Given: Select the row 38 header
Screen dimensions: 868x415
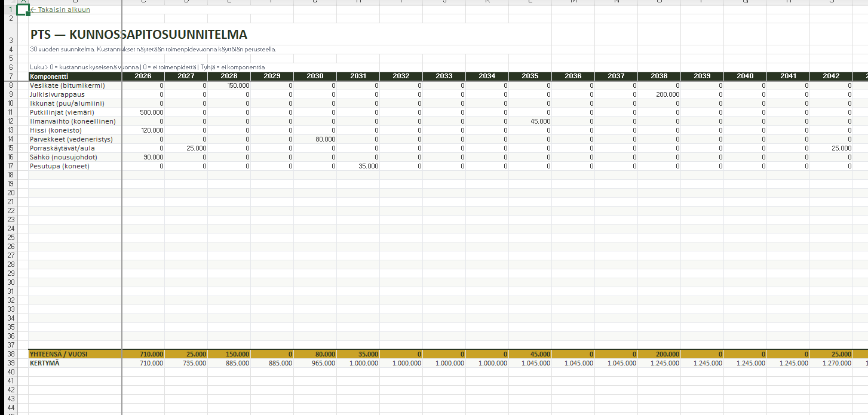Looking at the screenshot, I should 10,354.
